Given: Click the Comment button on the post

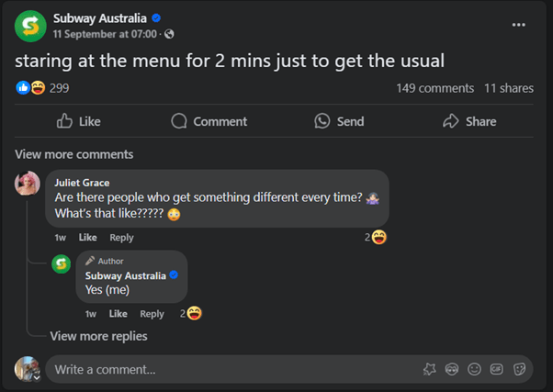Looking at the screenshot, I should point(209,121).
